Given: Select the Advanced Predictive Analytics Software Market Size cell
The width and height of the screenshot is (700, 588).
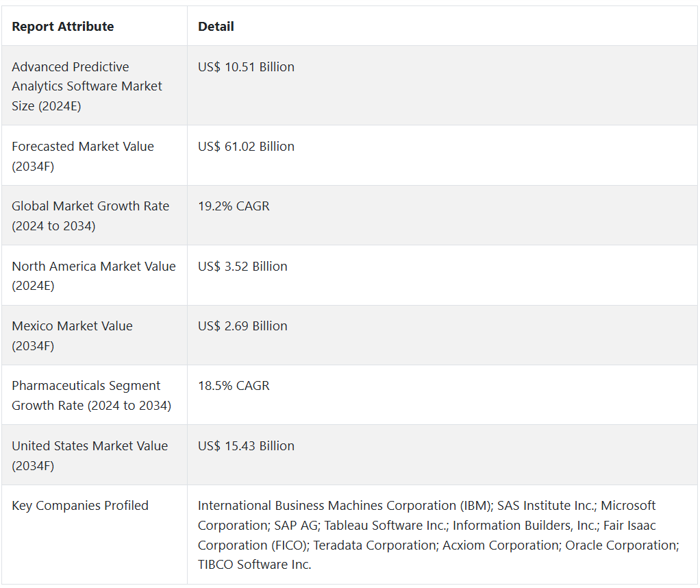Looking at the screenshot, I should pyautogui.click(x=87, y=86).
